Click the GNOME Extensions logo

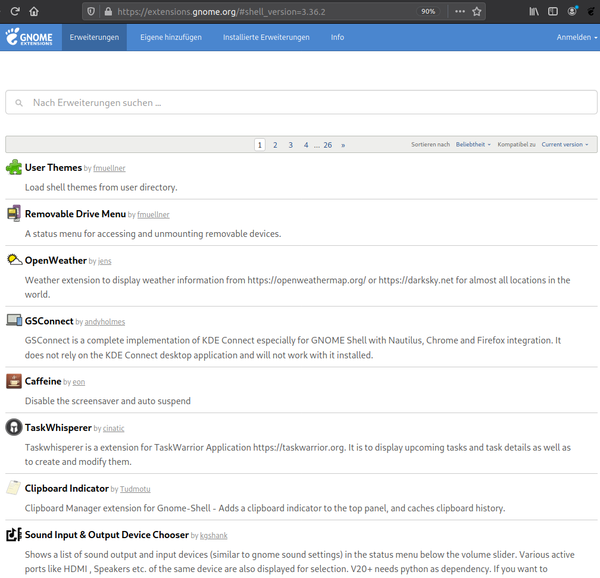click(29, 37)
